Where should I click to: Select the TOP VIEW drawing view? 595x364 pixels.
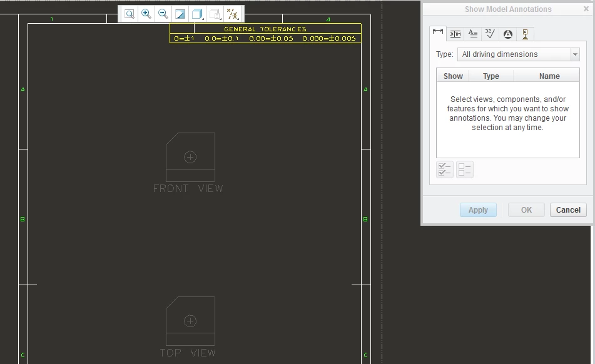pyautogui.click(x=190, y=321)
